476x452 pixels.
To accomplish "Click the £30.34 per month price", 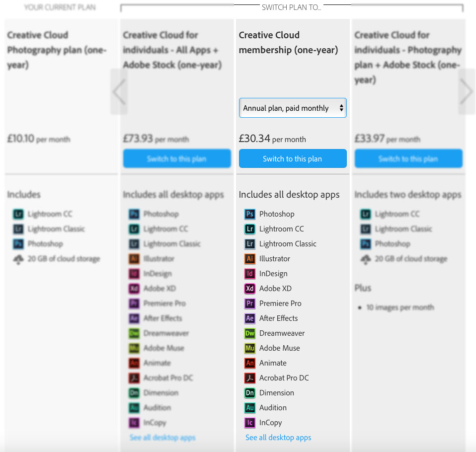I will pyautogui.click(x=272, y=139).
